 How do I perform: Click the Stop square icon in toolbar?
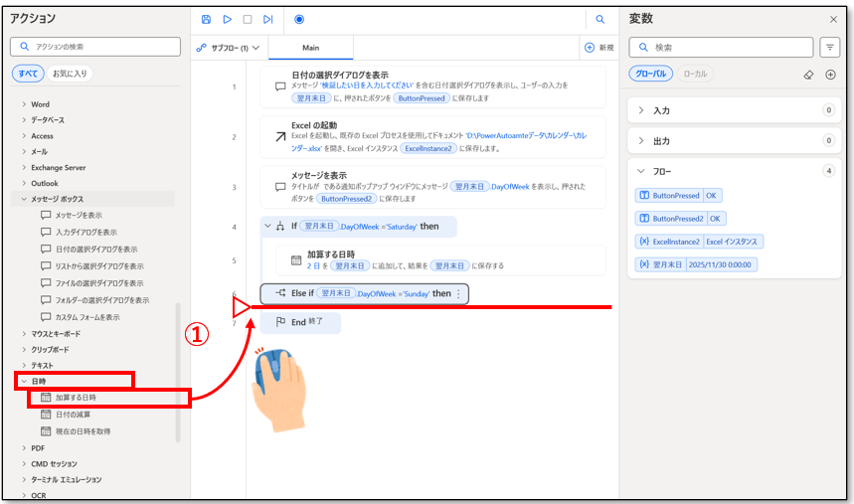point(248,19)
